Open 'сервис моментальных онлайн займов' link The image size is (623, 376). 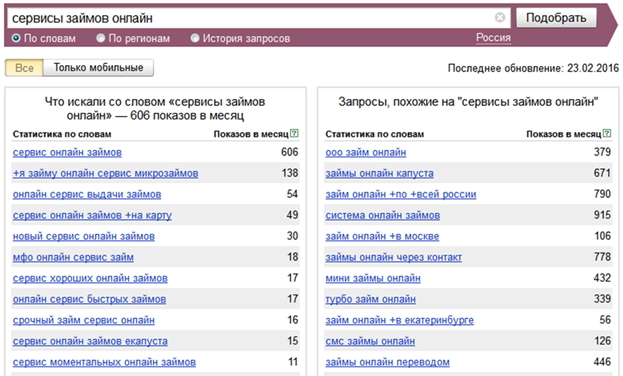(104, 362)
